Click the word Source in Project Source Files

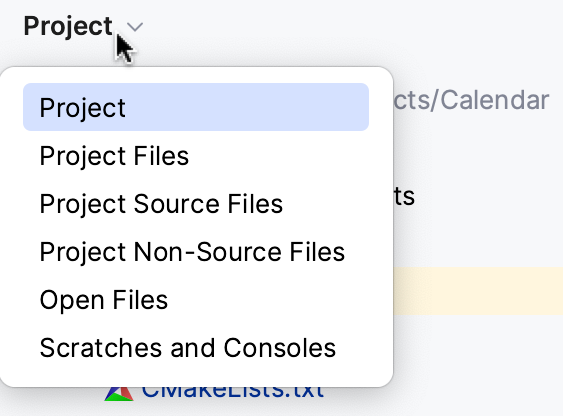pyautogui.click(x=176, y=204)
